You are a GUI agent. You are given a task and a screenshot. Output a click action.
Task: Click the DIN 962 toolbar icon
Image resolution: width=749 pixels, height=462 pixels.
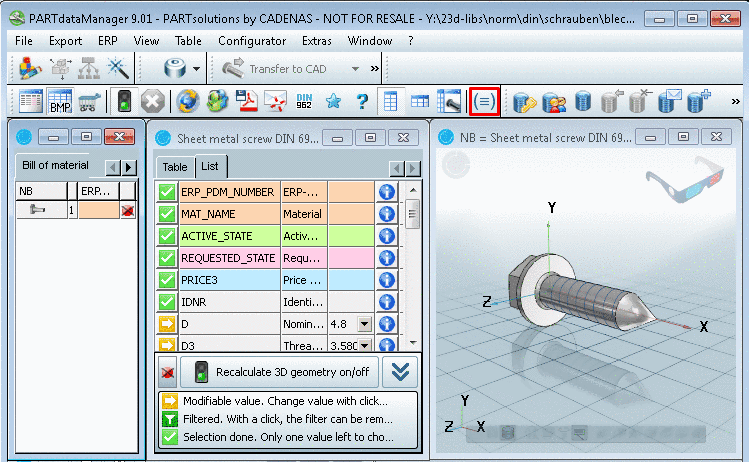[304, 101]
